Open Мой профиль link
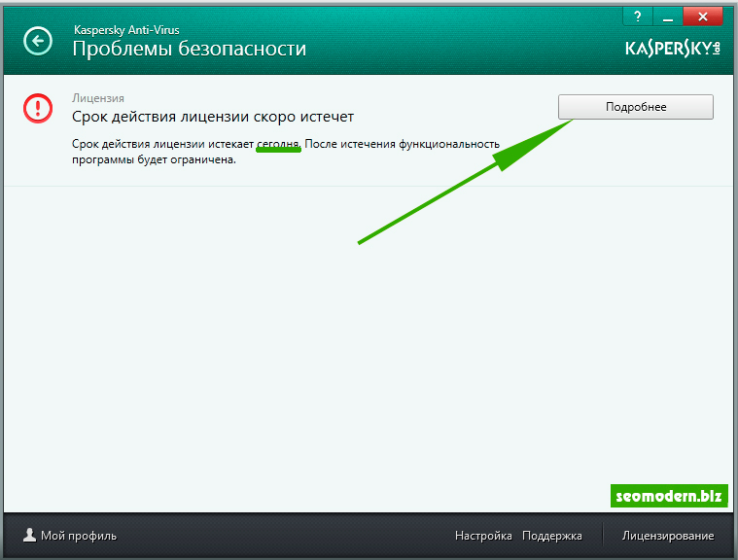This screenshot has width=738, height=560. (78, 536)
